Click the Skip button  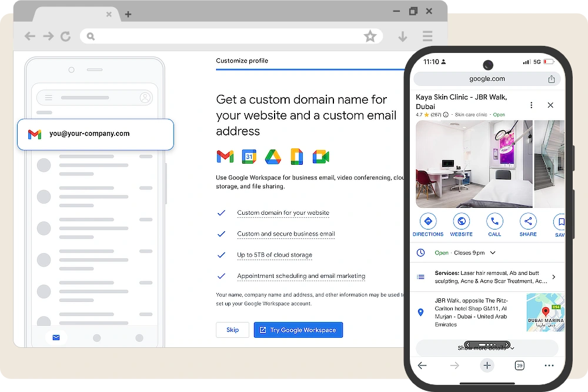click(232, 330)
